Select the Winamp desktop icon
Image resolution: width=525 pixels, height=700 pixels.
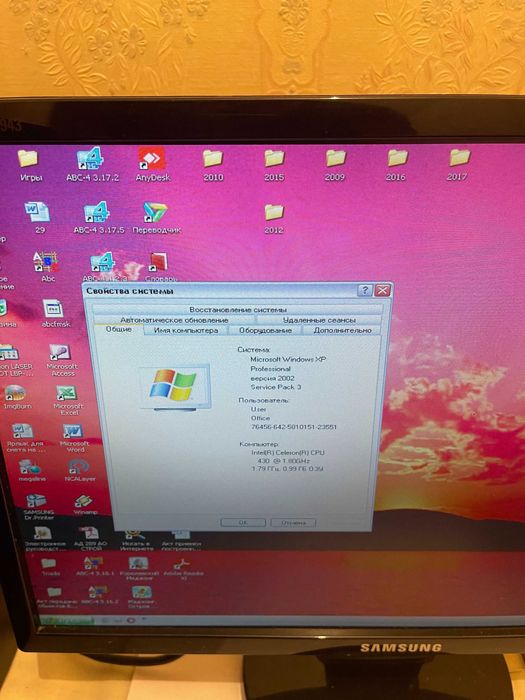[x=84, y=504]
